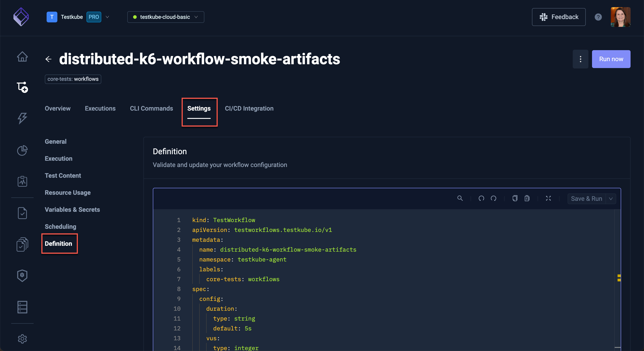Open the Home dashboard from sidebar
This screenshot has width=644, height=351.
point(22,56)
